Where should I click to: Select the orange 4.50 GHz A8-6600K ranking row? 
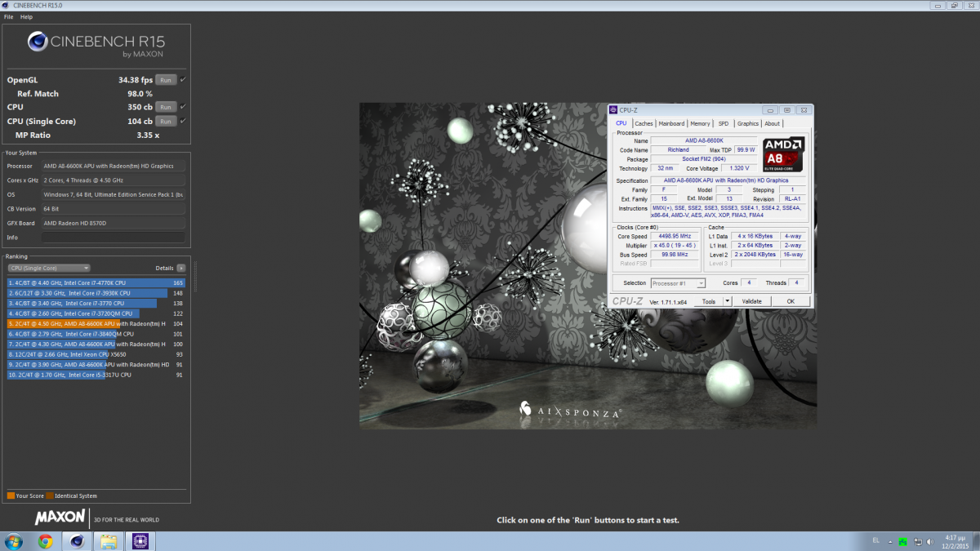(96, 323)
